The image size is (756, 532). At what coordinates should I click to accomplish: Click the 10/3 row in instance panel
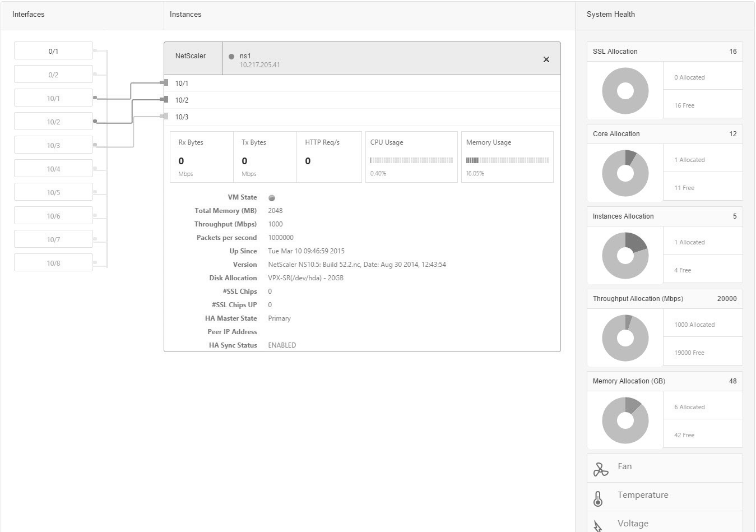(x=362, y=117)
